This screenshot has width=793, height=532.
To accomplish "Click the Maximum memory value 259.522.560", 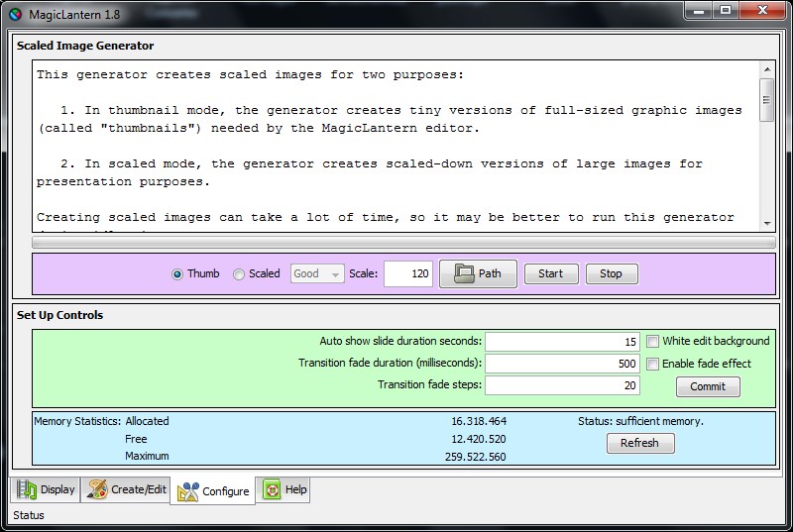I will pyautogui.click(x=475, y=457).
